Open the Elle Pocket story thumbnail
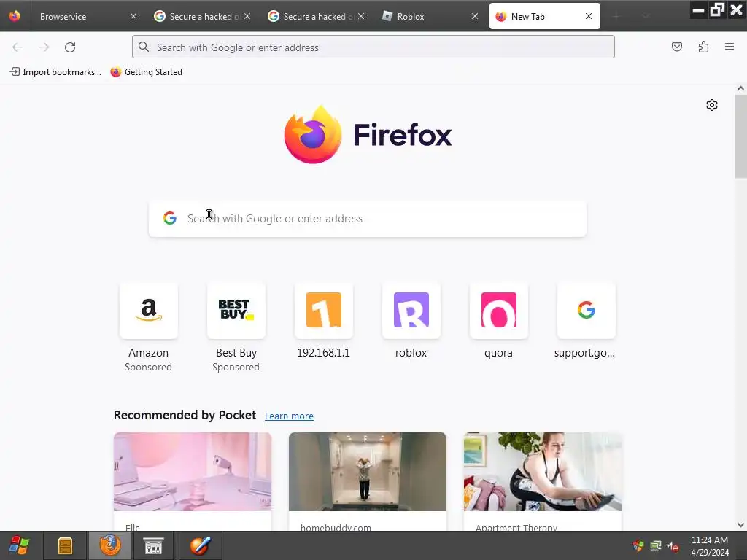 click(x=193, y=472)
